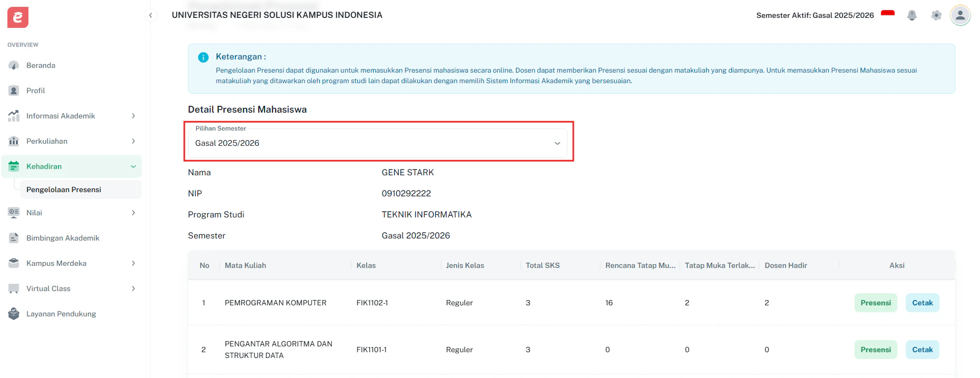
Task: Click value 16 in Pemrograman Komputer row
Action: [609, 303]
